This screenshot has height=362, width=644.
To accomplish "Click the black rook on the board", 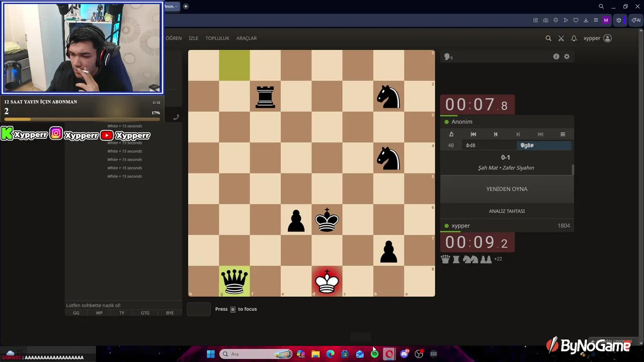I will pos(265,97).
